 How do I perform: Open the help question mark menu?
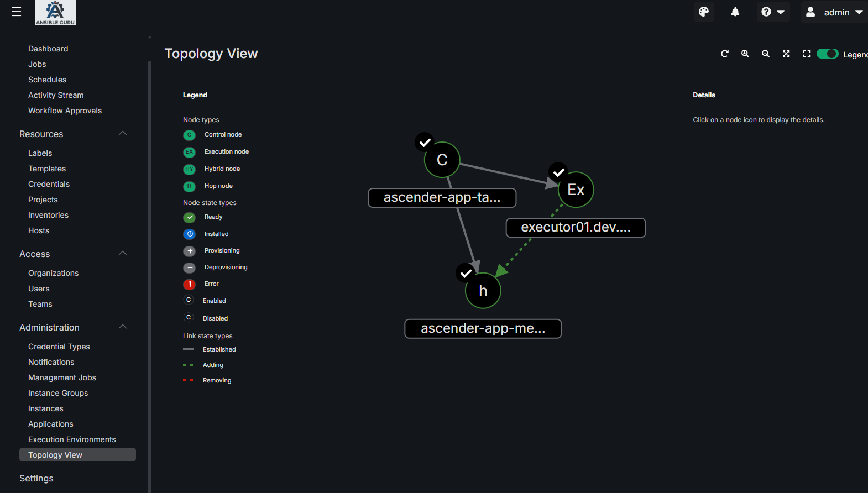coord(773,12)
